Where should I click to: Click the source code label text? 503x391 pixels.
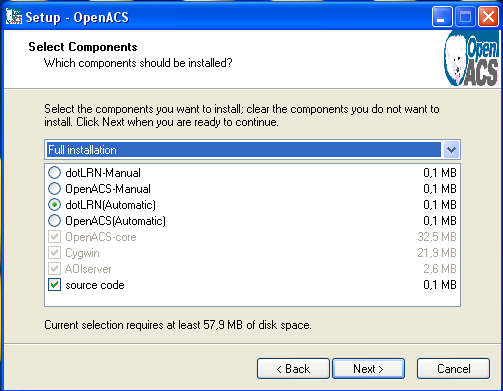click(x=95, y=285)
